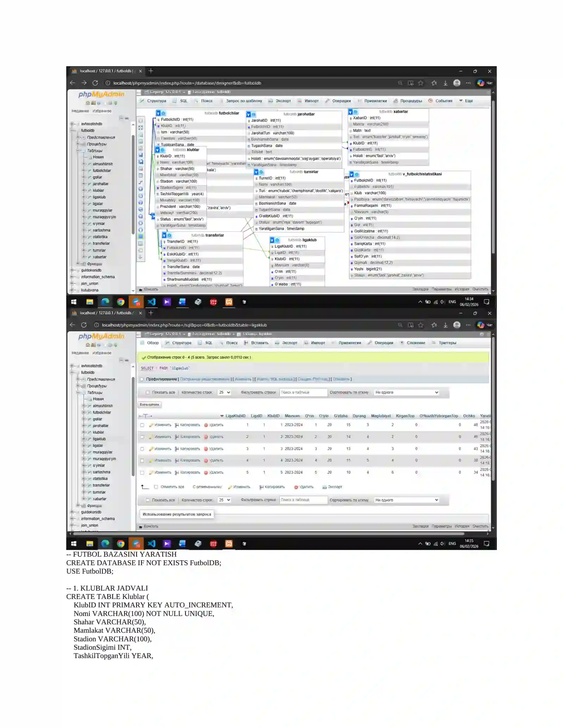Open Процедуры tab in upper Designer window
The height and width of the screenshot is (728, 563).
(x=408, y=101)
